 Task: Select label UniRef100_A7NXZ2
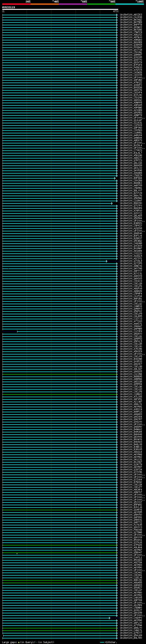tap(131, 82)
